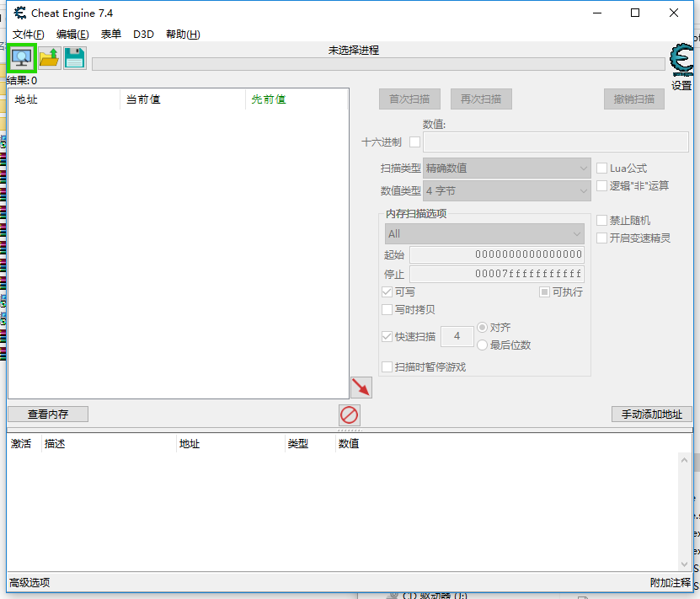Screen dimensions: 700x599
Task: Click the 撤销扫描 button
Action: coord(634,99)
